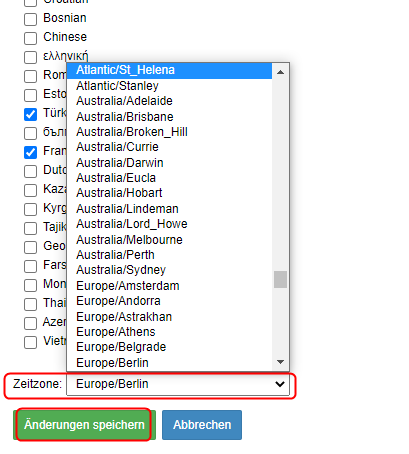The width and height of the screenshot is (409, 454).
Task: Click the Zeitzone select chevron arrow
Action: click(280, 384)
